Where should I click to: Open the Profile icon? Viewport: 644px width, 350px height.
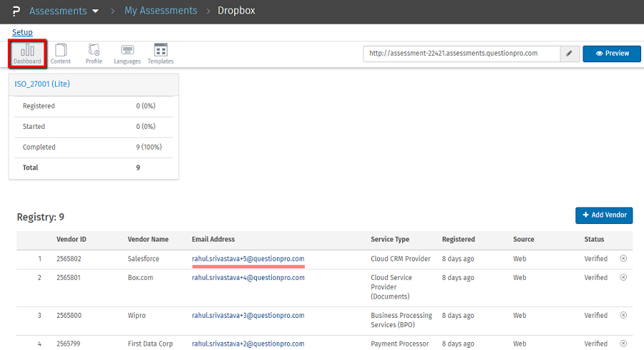pos(94,54)
